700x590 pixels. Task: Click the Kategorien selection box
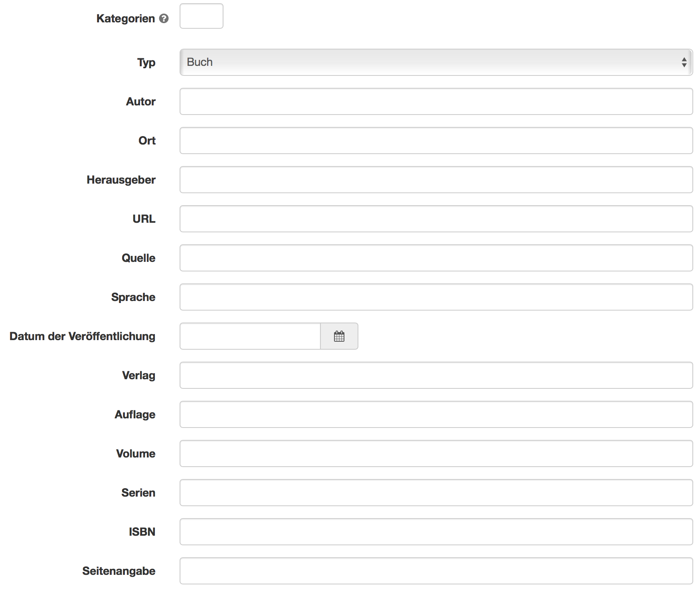coord(201,16)
